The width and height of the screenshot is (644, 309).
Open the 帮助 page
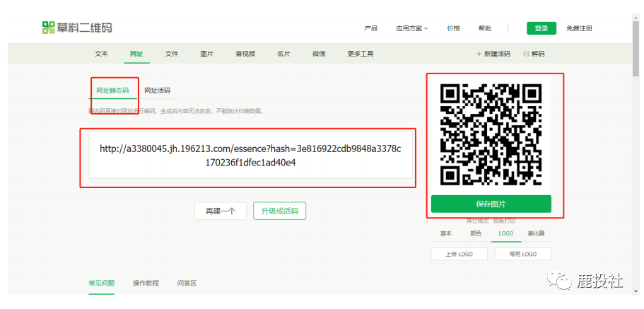coord(485,28)
